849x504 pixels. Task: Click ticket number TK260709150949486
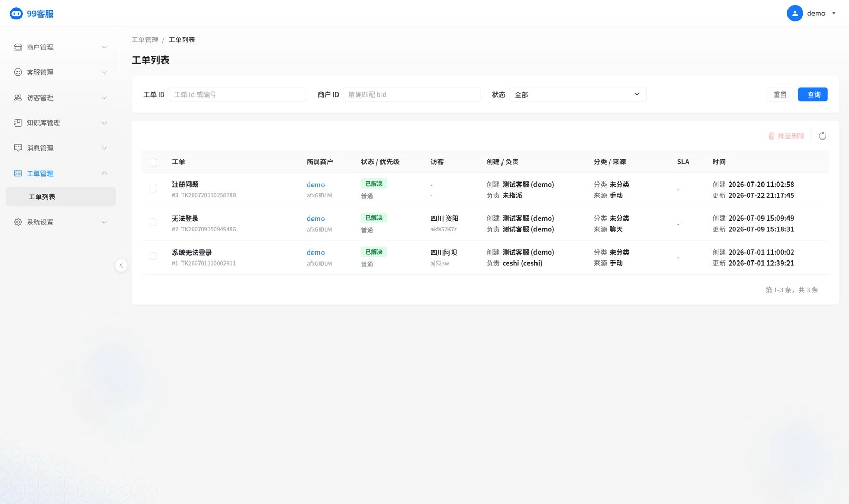tap(209, 229)
